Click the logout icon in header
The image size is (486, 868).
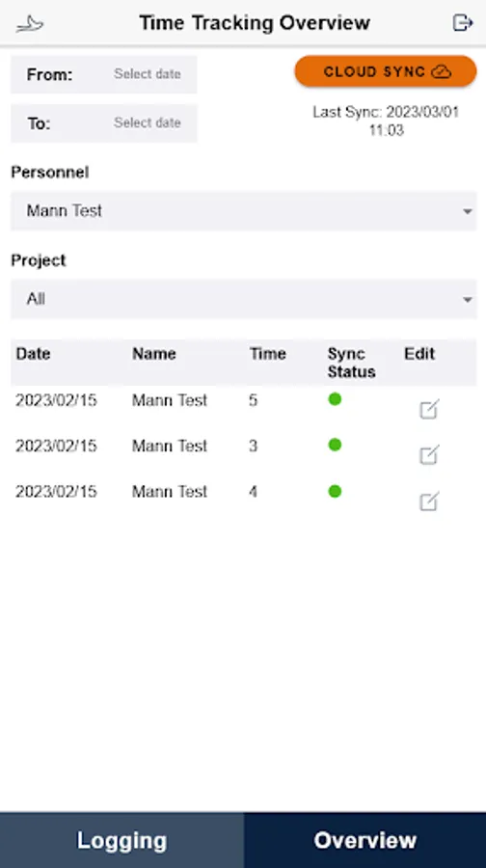[463, 23]
